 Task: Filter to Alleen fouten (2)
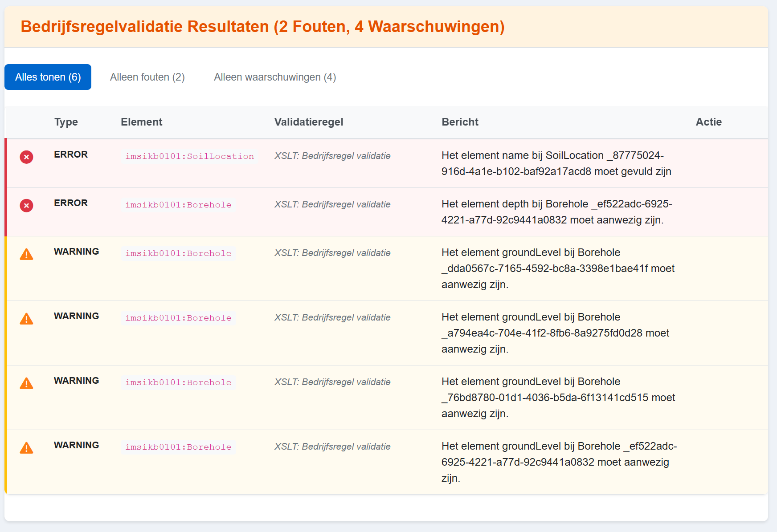click(x=147, y=77)
